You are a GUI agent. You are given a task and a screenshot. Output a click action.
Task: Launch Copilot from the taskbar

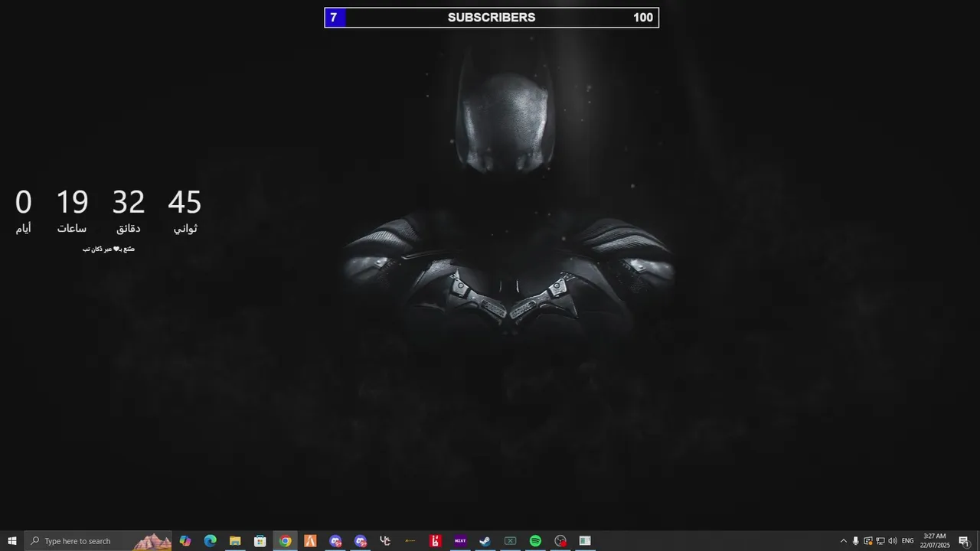[185, 541]
